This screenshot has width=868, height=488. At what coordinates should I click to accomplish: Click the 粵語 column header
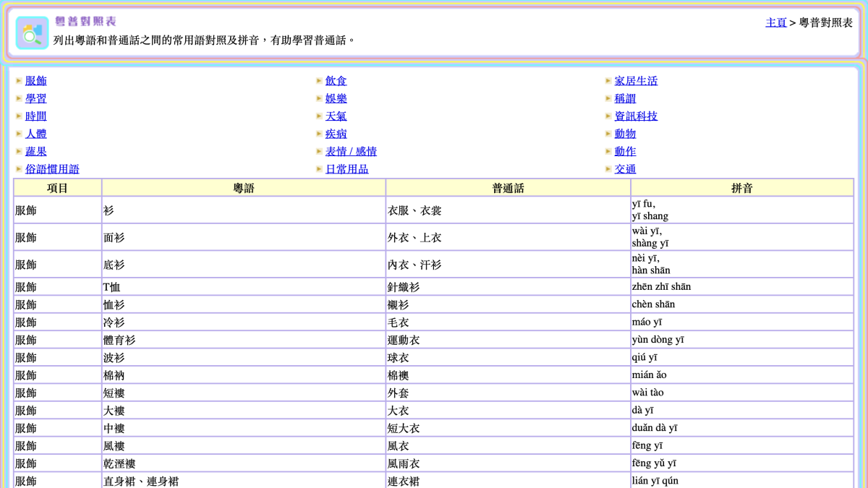pos(244,188)
